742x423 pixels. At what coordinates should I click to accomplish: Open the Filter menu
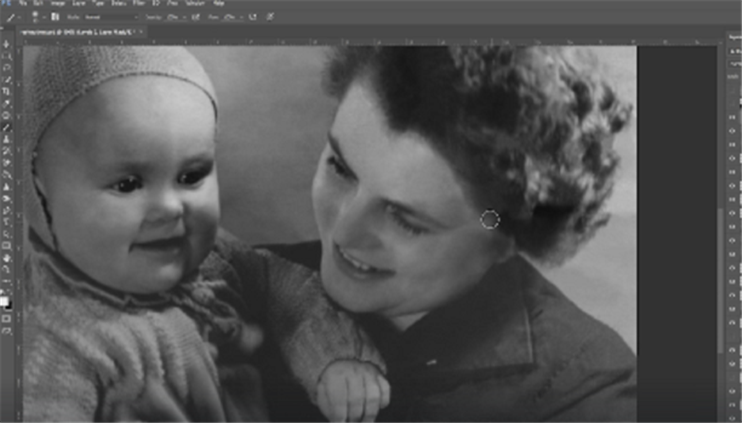pyautogui.click(x=138, y=4)
